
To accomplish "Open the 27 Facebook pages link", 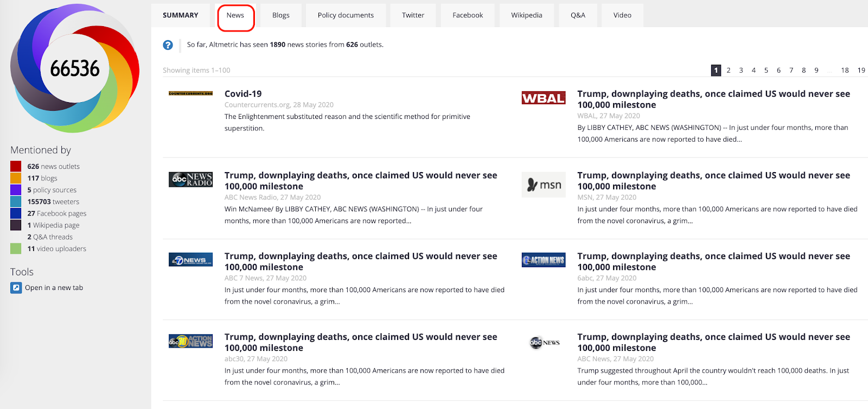I will pyautogui.click(x=57, y=213).
